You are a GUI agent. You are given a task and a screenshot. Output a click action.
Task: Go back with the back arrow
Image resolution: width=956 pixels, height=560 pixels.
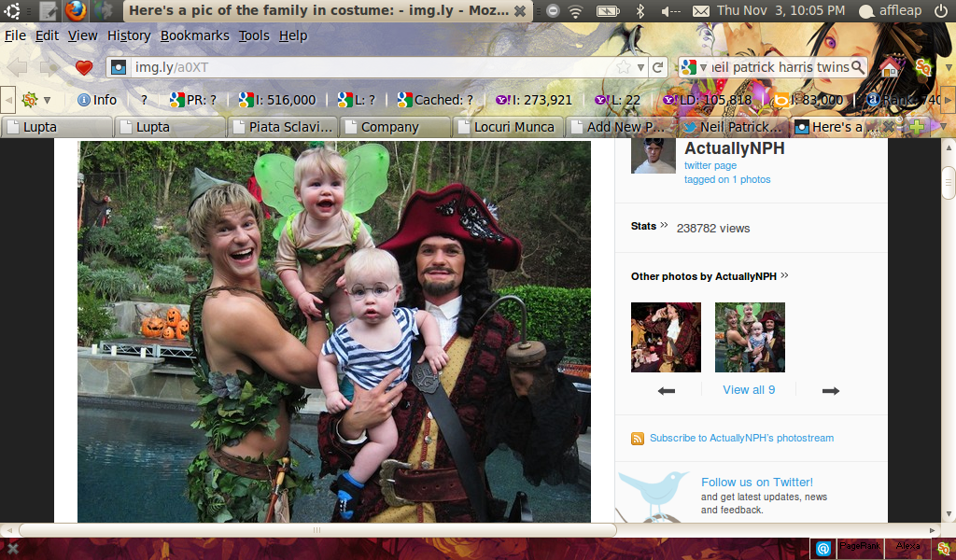[17, 67]
